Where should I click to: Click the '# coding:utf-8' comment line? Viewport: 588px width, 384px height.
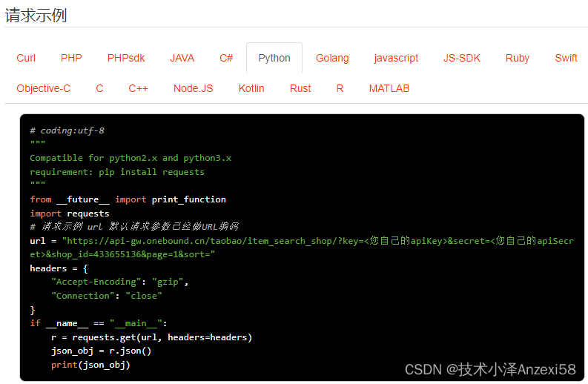(x=67, y=130)
